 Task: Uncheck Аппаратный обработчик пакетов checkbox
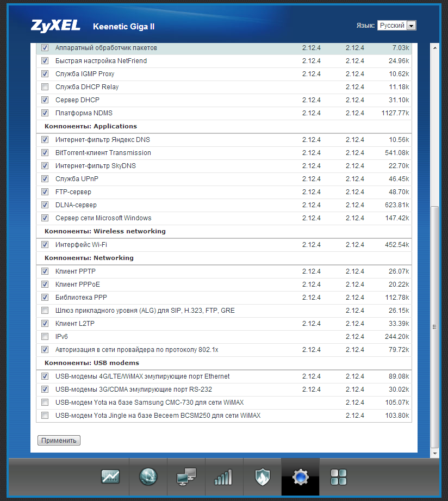coord(45,48)
